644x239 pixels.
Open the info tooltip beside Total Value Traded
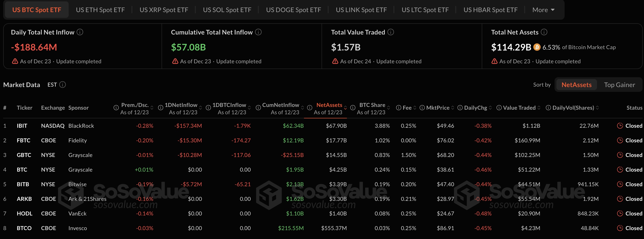[x=391, y=32]
